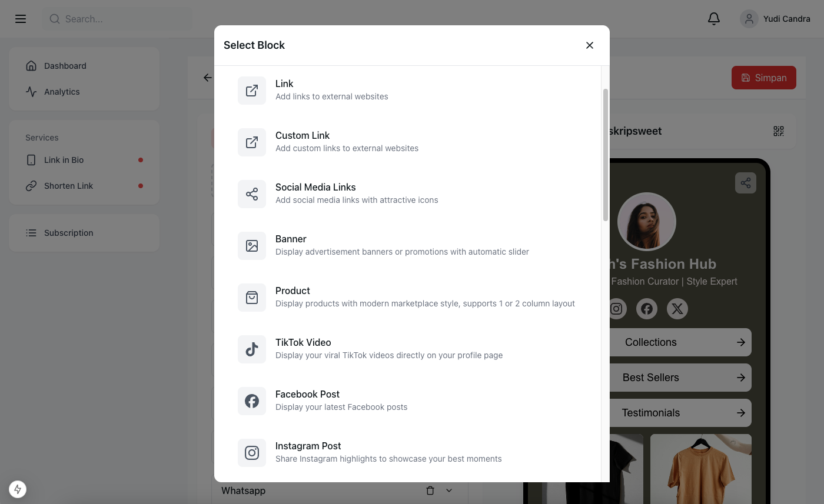
Task: Click the QR code icon
Action: (x=779, y=131)
